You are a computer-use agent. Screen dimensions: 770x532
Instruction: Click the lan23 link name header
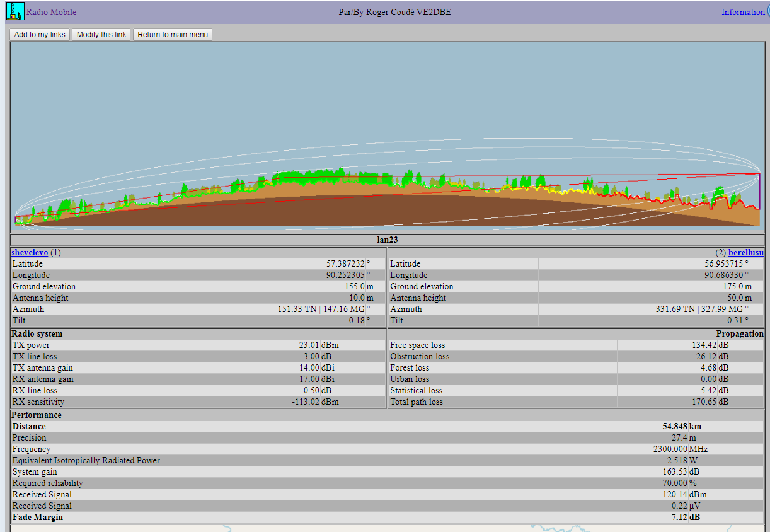coord(387,240)
